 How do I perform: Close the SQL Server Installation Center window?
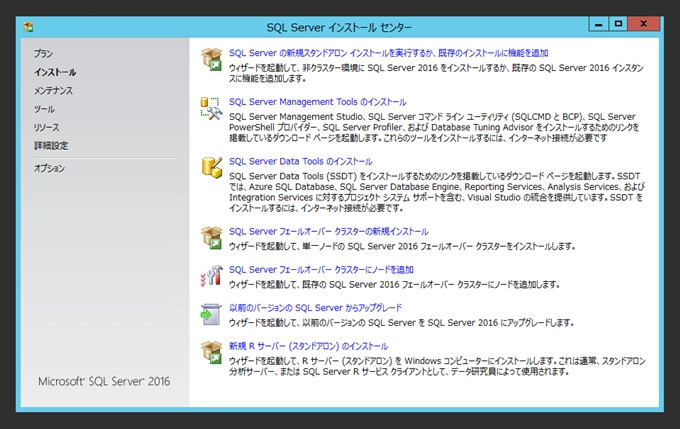click(644, 24)
